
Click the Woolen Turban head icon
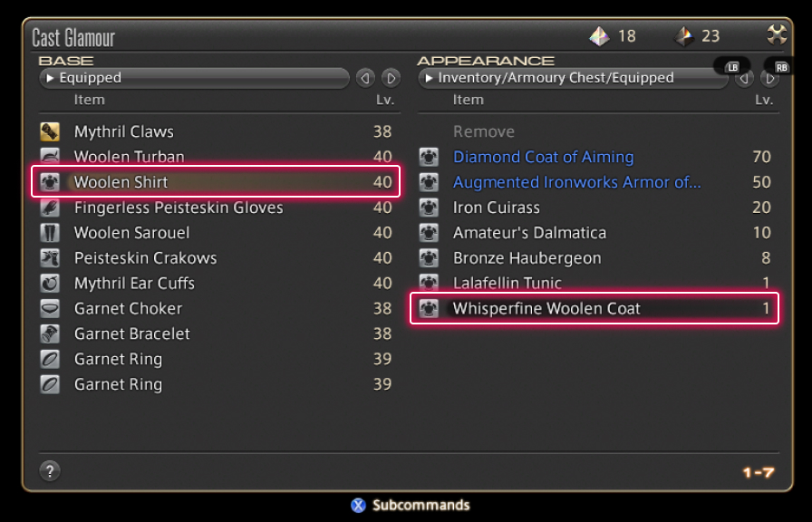click(50, 157)
